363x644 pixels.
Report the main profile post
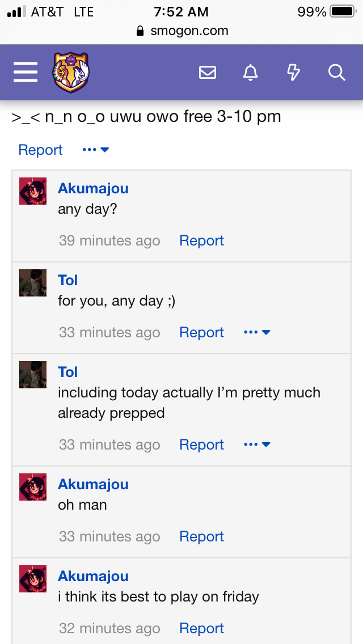click(40, 150)
